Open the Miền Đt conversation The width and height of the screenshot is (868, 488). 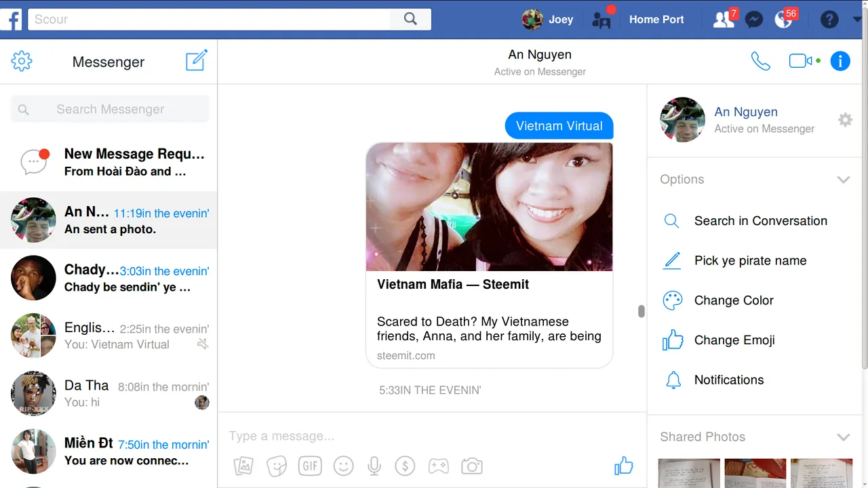(x=108, y=451)
